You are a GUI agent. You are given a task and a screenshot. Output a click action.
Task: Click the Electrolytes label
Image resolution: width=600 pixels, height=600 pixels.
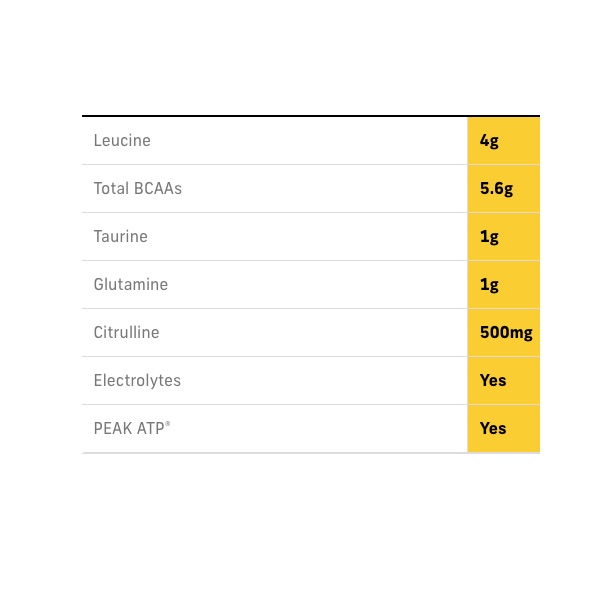tap(137, 381)
